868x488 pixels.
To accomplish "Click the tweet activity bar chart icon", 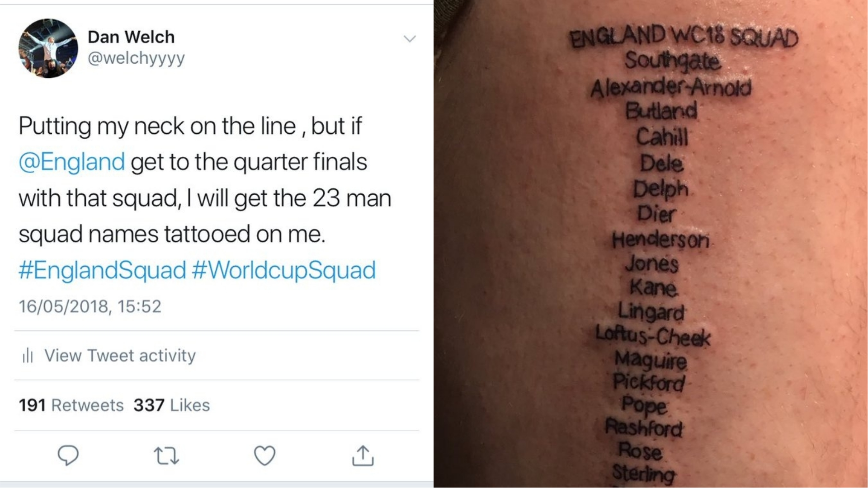I will 28,355.
